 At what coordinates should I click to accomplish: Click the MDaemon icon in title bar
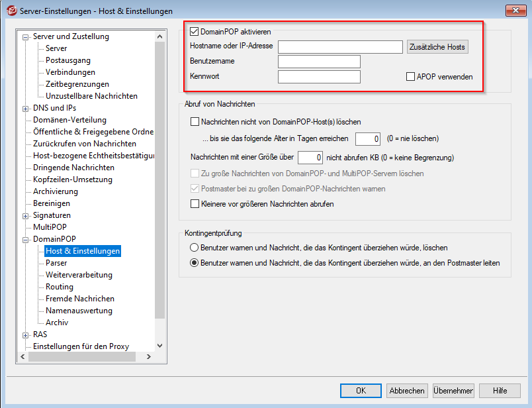pyautogui.click(x=11, y=11)
